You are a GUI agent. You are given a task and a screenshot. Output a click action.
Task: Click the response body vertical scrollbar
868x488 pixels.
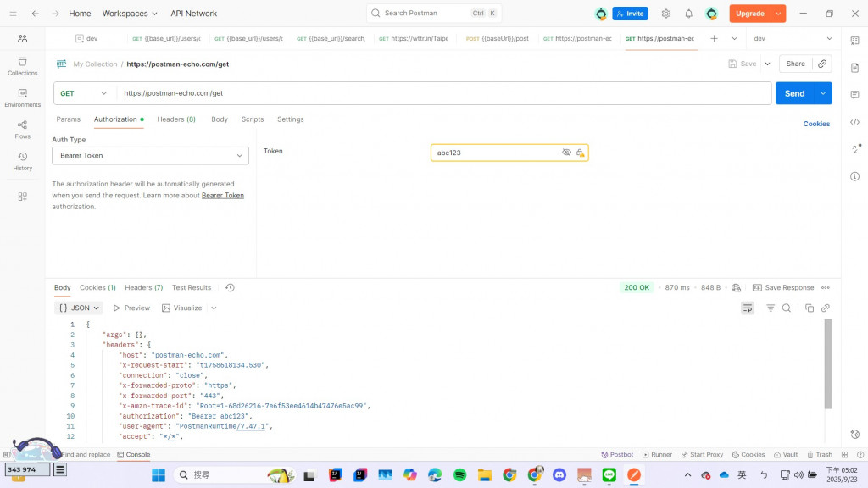pyautogui.click(x=828, y=363)
